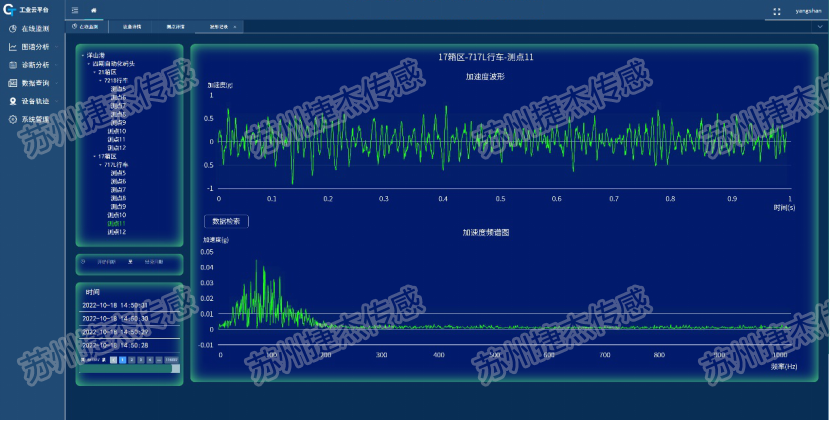Select 测点6 under 717L行车

[x=118, y=182]
